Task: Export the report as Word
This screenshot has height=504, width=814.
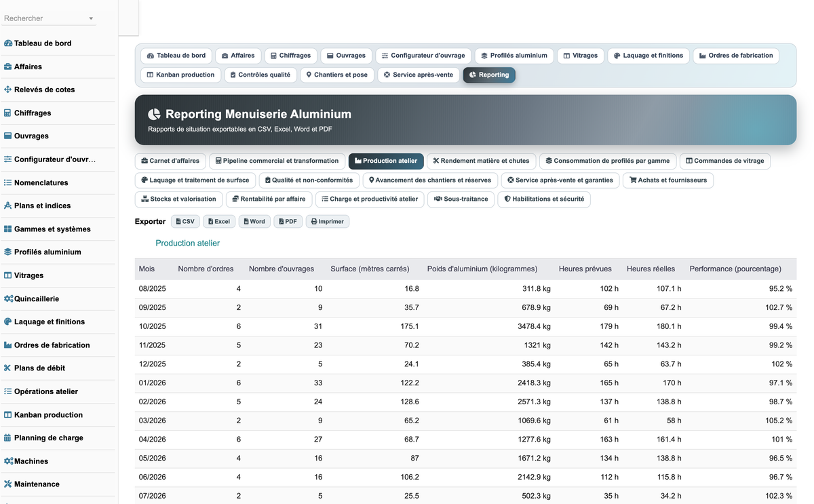Action: (x=254, y=221)
